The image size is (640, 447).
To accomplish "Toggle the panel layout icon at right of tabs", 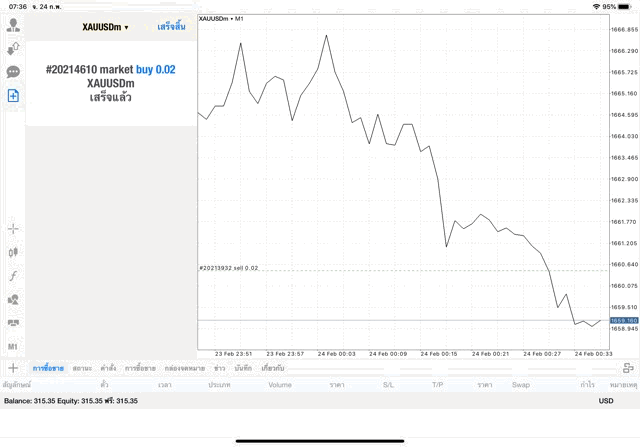I will point(628,368).
